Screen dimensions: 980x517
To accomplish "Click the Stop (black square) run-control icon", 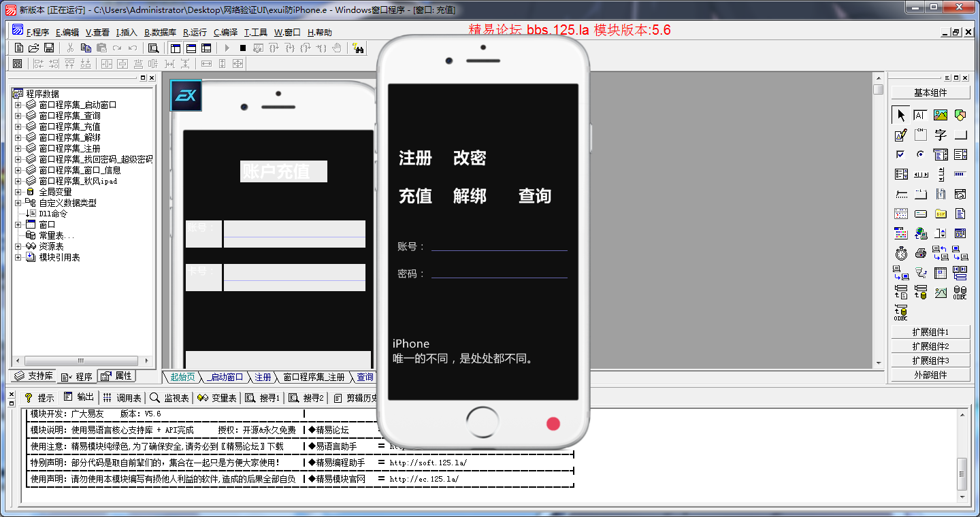I will [243, 48].
